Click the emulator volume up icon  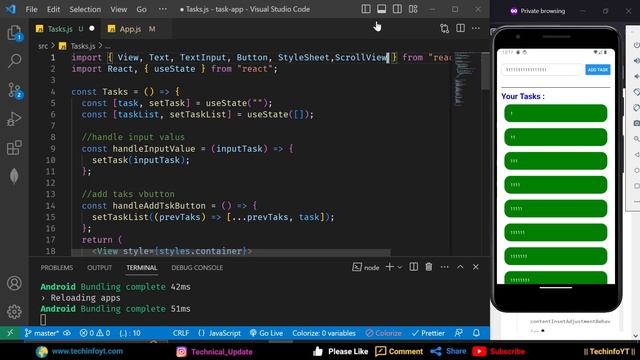coord(636,61)
